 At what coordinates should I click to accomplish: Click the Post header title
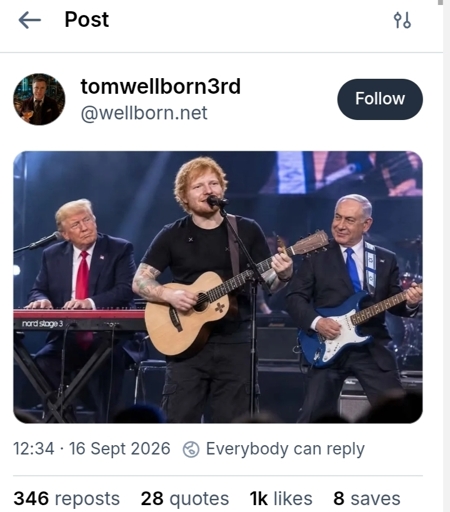pos(87,19)
